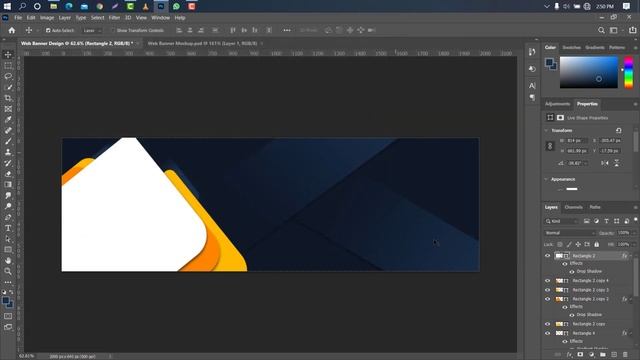Select the Eraser tool
This screenshot has width=640, height=360.
point(8,173)
